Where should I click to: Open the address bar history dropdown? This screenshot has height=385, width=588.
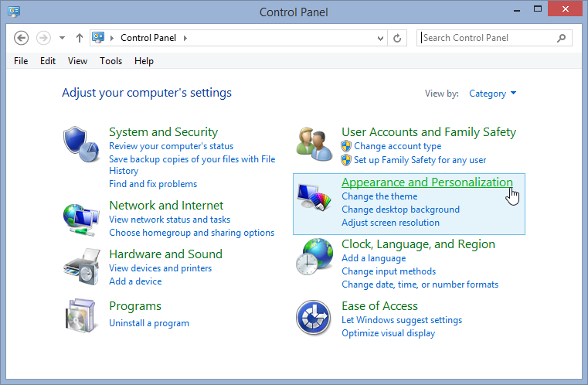[380, 38]
